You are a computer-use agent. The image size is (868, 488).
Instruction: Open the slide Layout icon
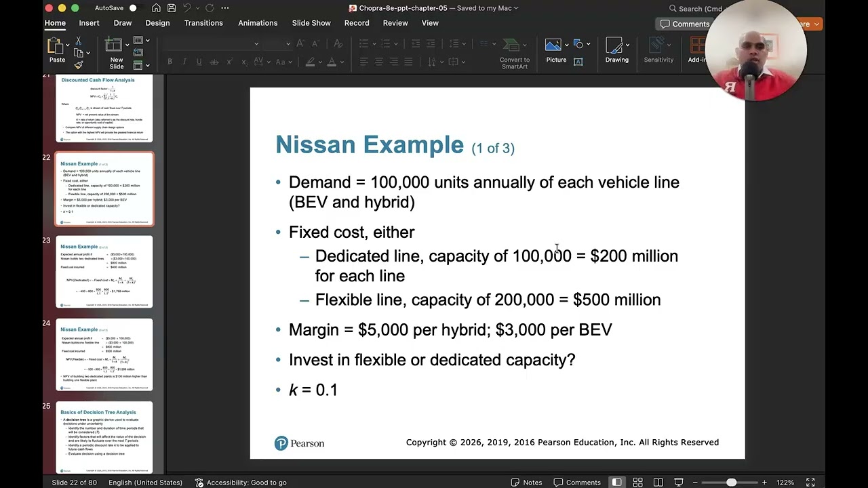138,41
